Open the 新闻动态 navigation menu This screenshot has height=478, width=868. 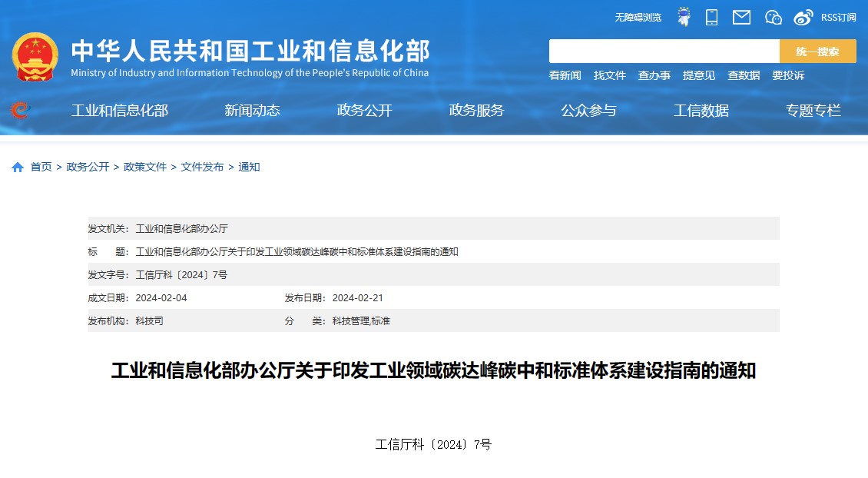[252, 111]
